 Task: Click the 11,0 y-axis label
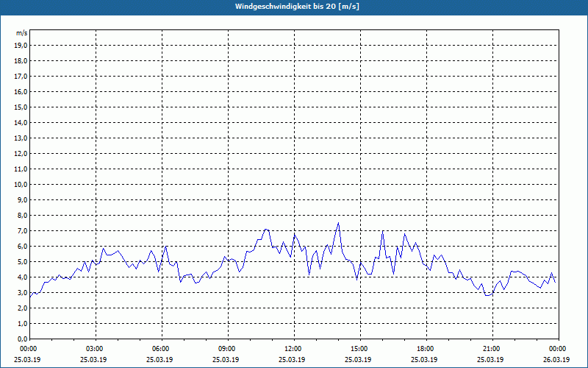pyautogui.click(x=21, y=169)
